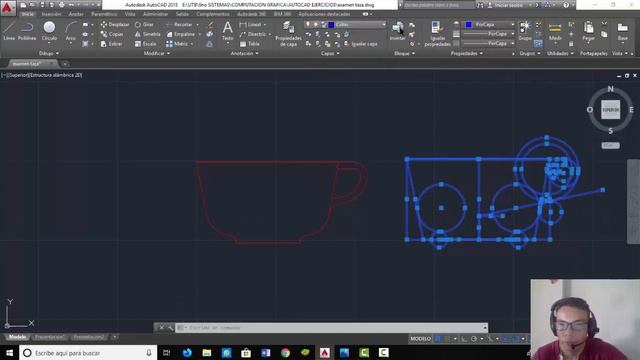Open the Dibujo panel dropdown

(49, 53)
